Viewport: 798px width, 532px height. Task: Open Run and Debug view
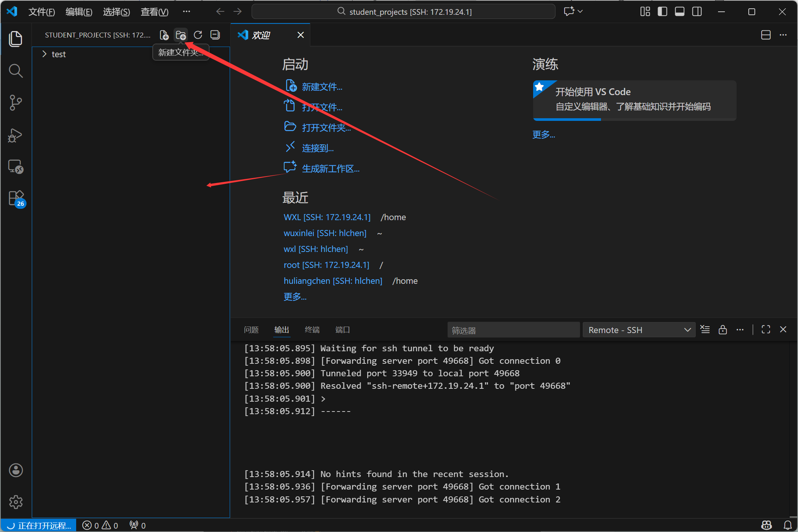click(x=16, y=135)
